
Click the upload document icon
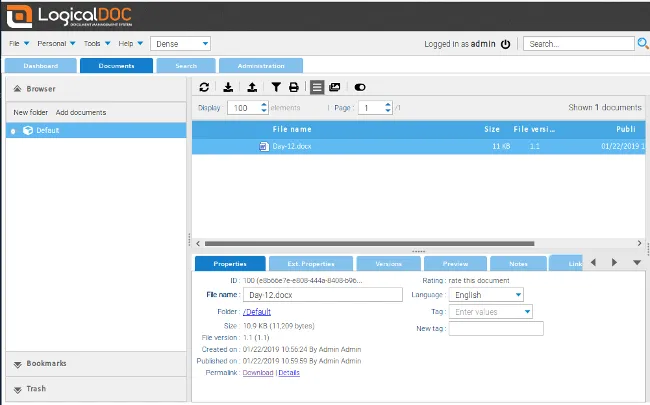point(250,88)
